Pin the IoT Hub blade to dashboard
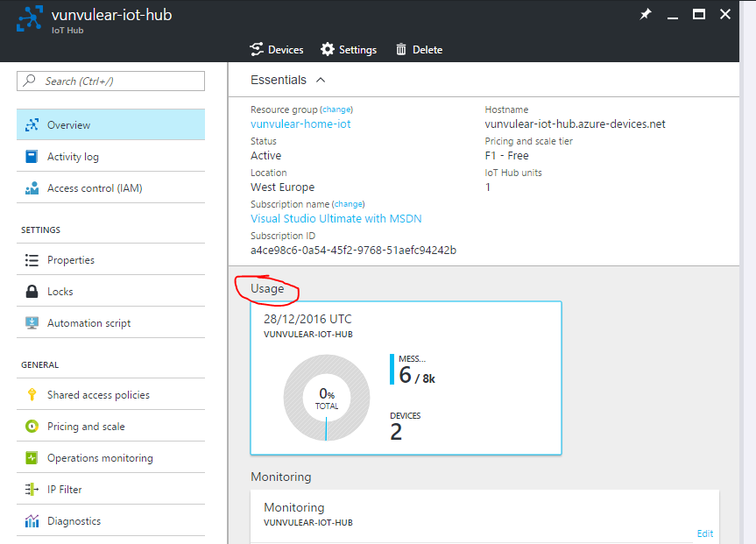This screenshot has width=756, height=544. point(645,14)
